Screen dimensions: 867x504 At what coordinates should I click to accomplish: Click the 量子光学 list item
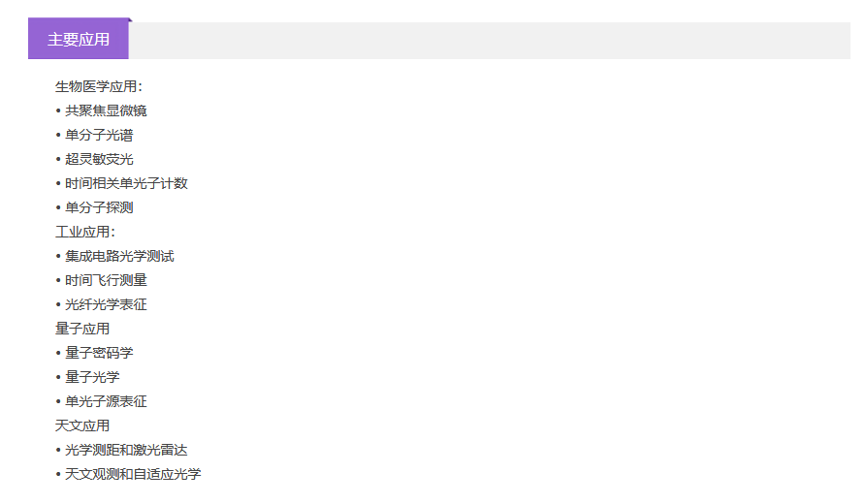pyautogui.click(x=92, y=377)
